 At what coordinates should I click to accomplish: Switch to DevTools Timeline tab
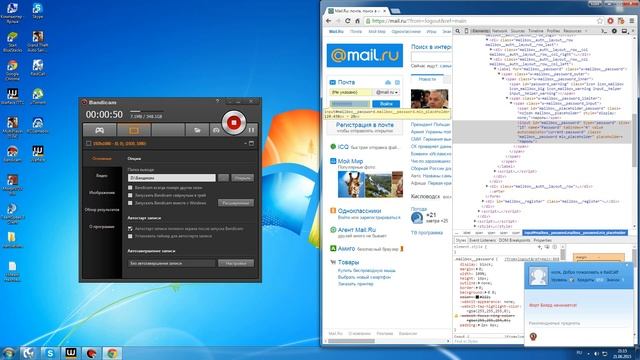536,31
